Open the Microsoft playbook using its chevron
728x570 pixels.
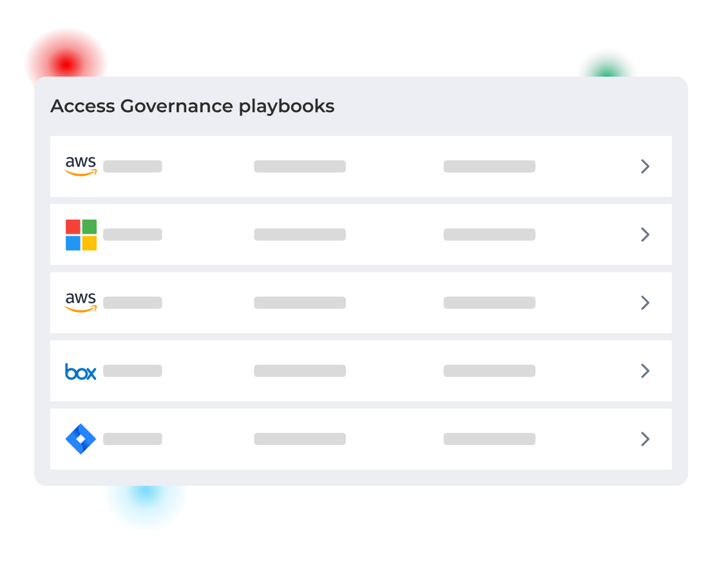pos(645,234)
